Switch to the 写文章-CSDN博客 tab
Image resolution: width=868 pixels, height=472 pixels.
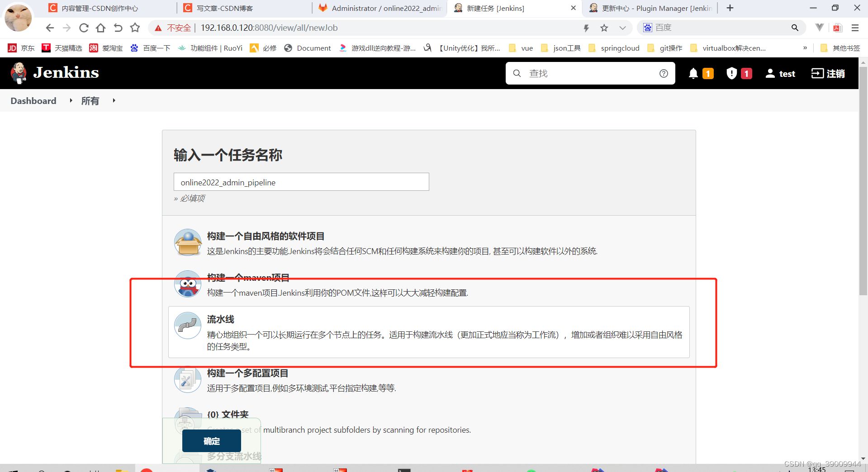pos(244,8)
